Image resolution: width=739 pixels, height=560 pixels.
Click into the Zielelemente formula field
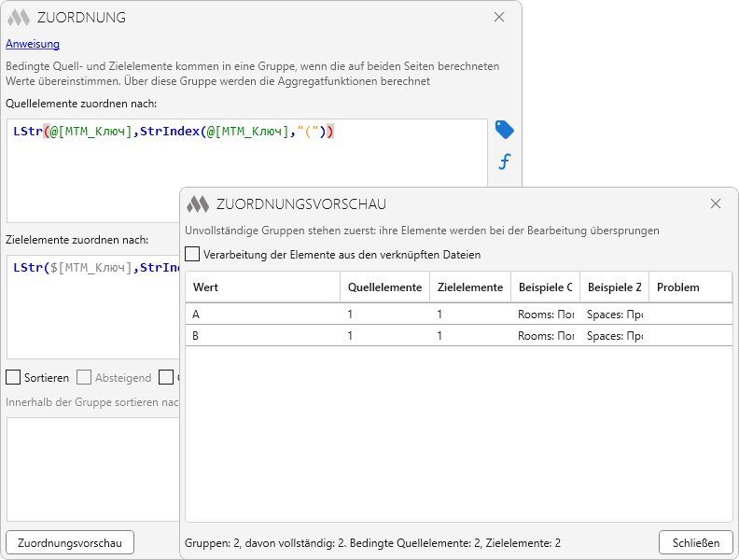coord(93,307)
